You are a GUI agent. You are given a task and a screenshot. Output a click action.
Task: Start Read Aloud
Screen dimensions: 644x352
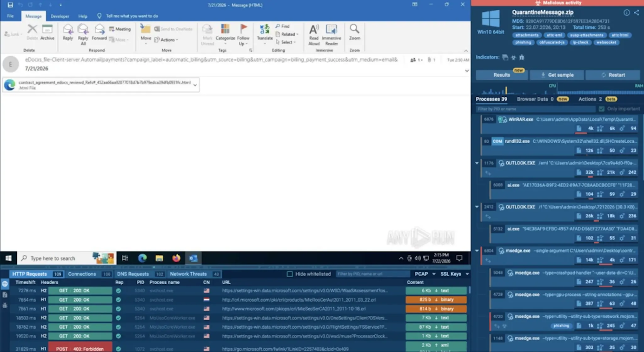pos(314,34)
